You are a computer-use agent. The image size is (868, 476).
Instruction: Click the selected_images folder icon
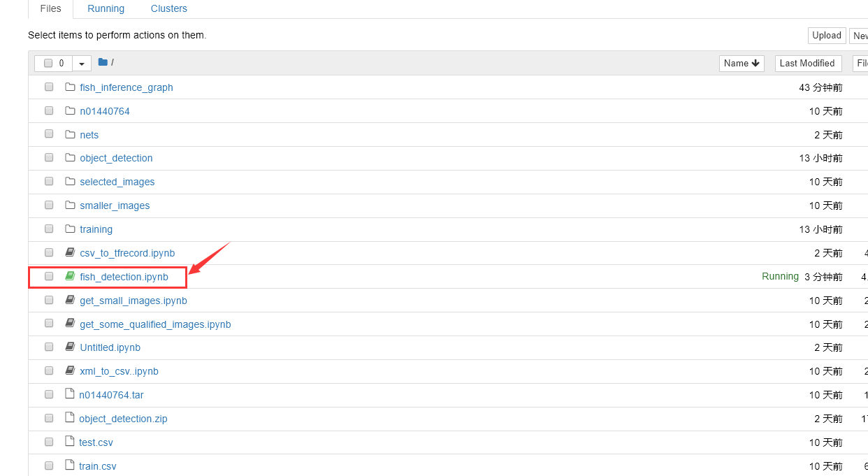[x=70, y=182]
